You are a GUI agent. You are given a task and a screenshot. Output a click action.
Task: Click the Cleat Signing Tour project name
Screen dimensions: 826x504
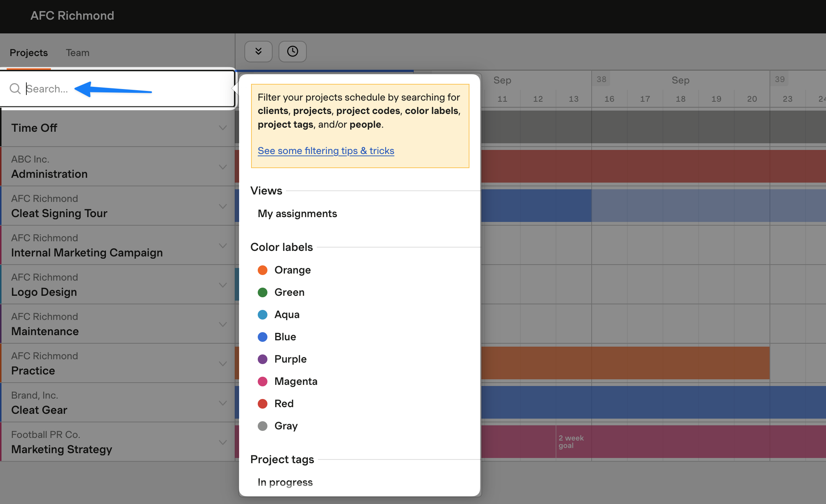(59, 213)
